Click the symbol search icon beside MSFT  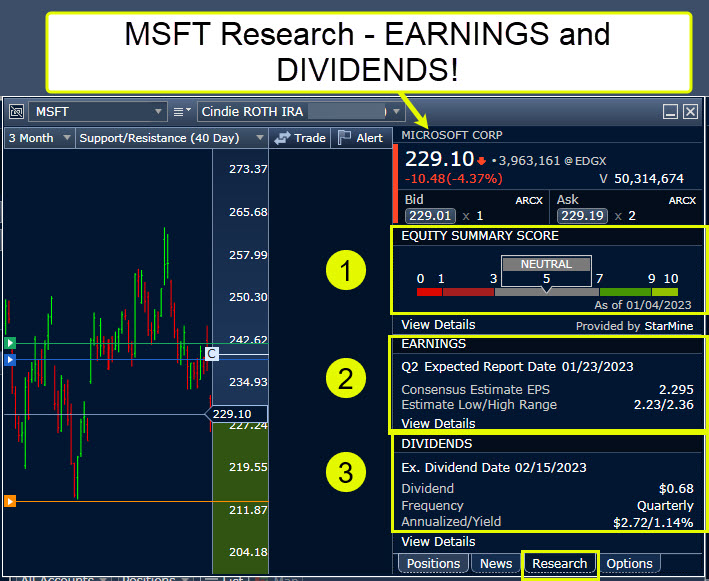[x=15, y=112]
